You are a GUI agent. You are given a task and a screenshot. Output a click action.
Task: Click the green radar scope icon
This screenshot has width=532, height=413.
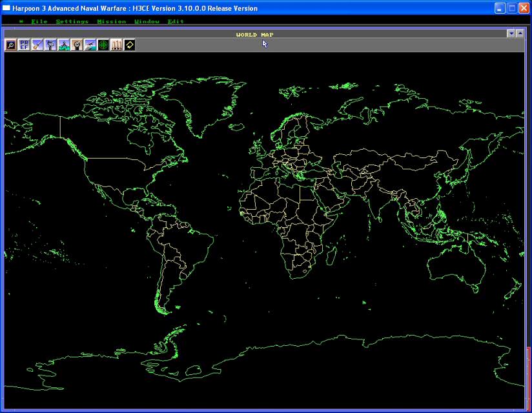click(103, 45)
